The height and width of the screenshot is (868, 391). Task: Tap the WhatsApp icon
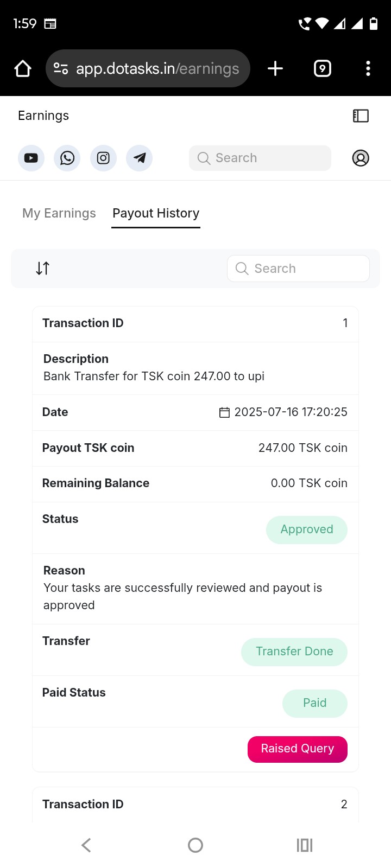[x=67, y=158]
